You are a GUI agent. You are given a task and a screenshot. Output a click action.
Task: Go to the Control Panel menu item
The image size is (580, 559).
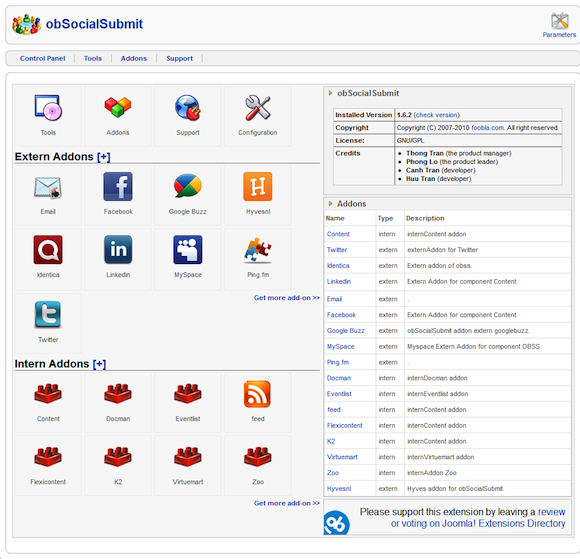click(x=43, y=58)
